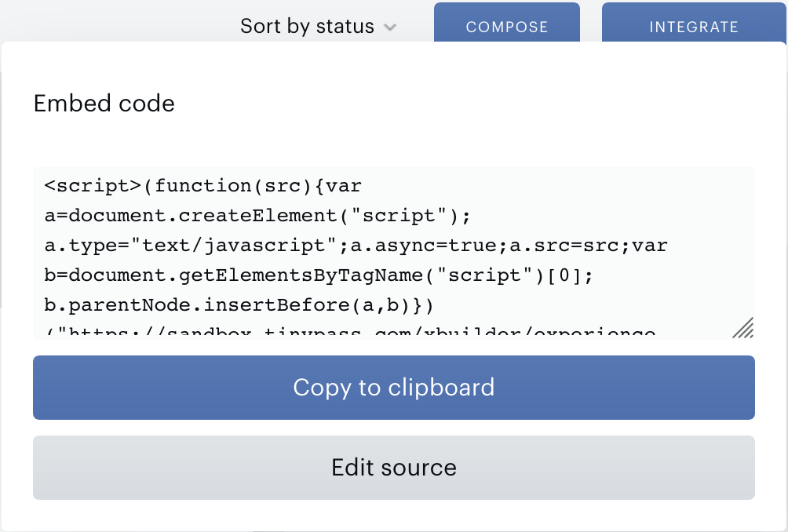
Task: Click the partially visible sandbox.tinypass.com URL line
Action: (350, 333)
